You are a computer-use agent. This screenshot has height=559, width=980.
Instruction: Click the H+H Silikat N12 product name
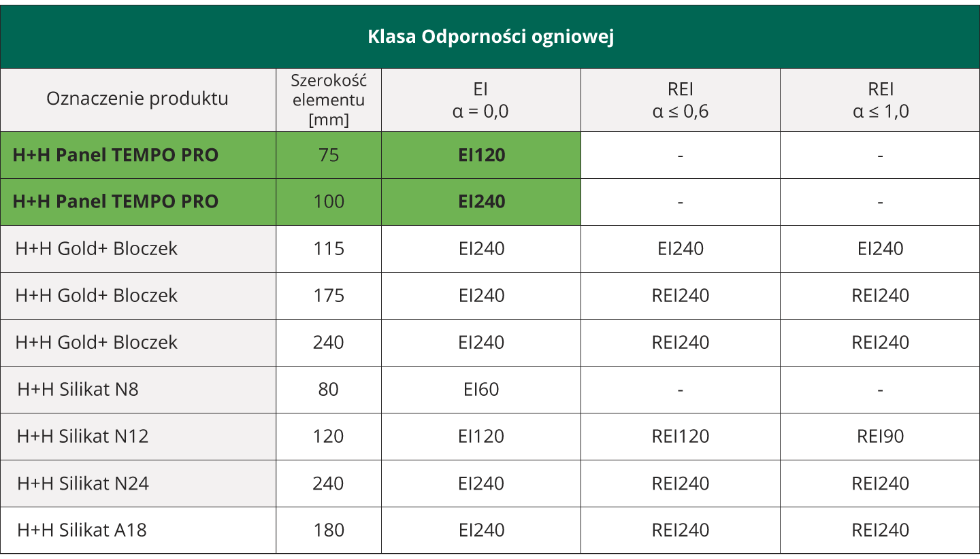[x=82, y=437]
